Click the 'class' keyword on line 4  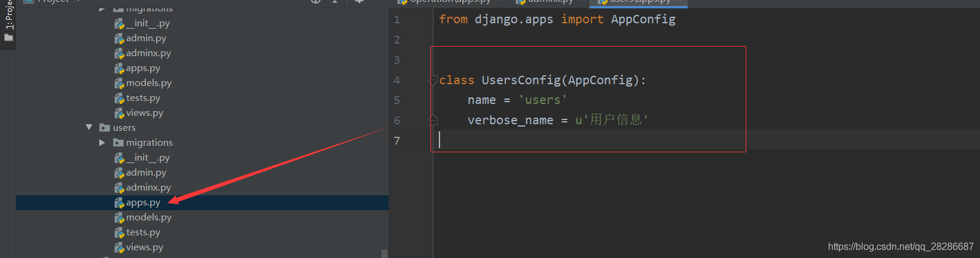tap(457, 80)
